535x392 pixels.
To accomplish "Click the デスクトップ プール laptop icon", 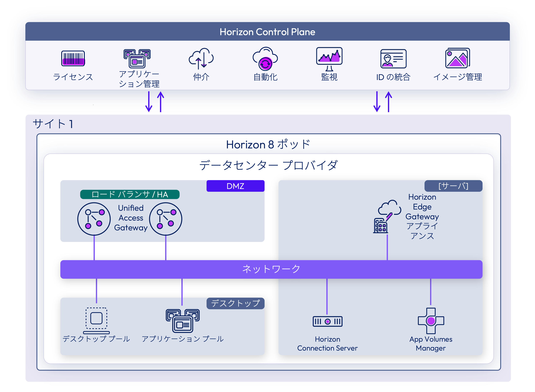I will (x=96, y=321).
